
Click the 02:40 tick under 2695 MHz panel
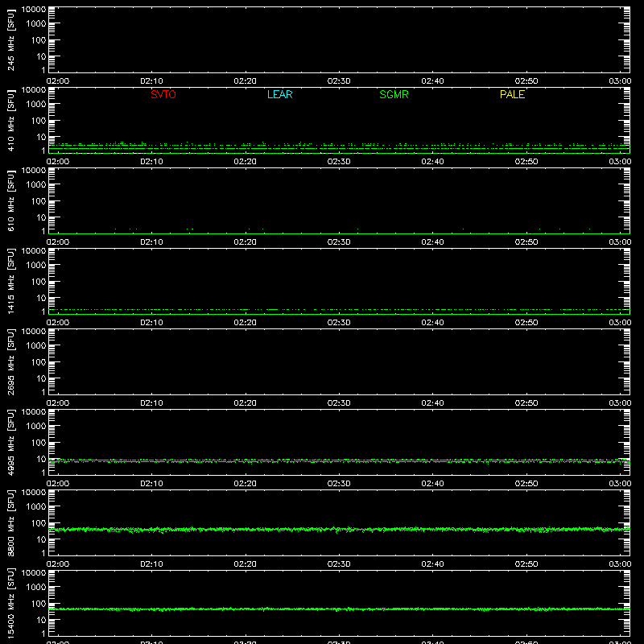coord(432,403)
